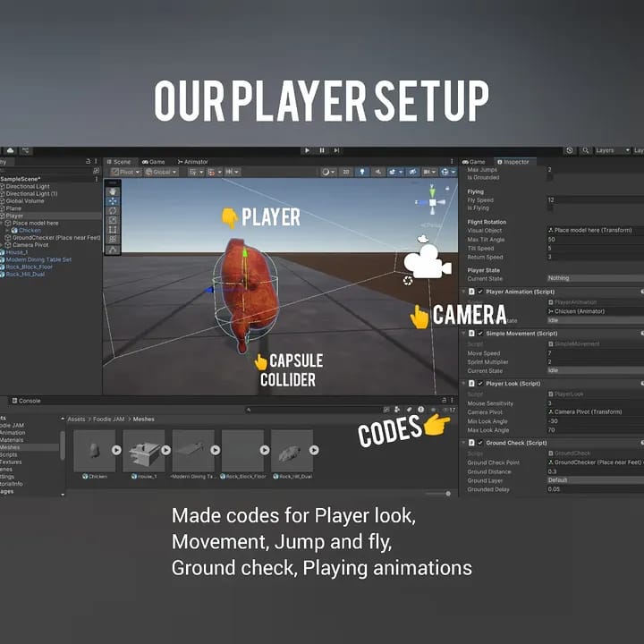Select the Scale tool
The height and width of the screenshot is (644, 644).
click(x=113, y=220)
